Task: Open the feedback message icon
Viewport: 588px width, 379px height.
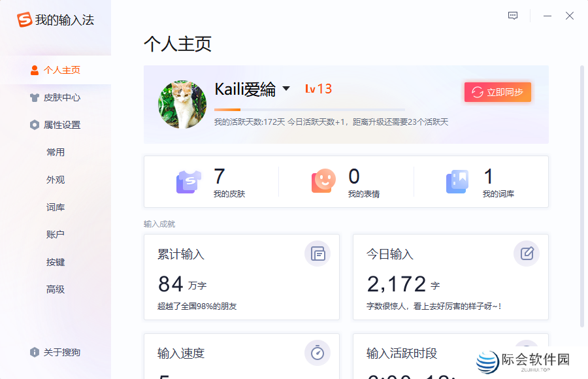Action: 512,16
